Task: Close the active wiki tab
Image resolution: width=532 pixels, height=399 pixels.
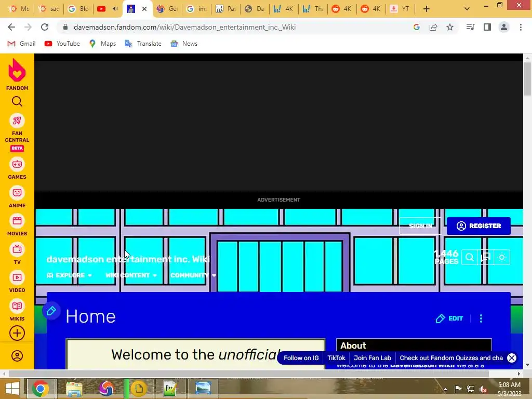Action: 144,9
